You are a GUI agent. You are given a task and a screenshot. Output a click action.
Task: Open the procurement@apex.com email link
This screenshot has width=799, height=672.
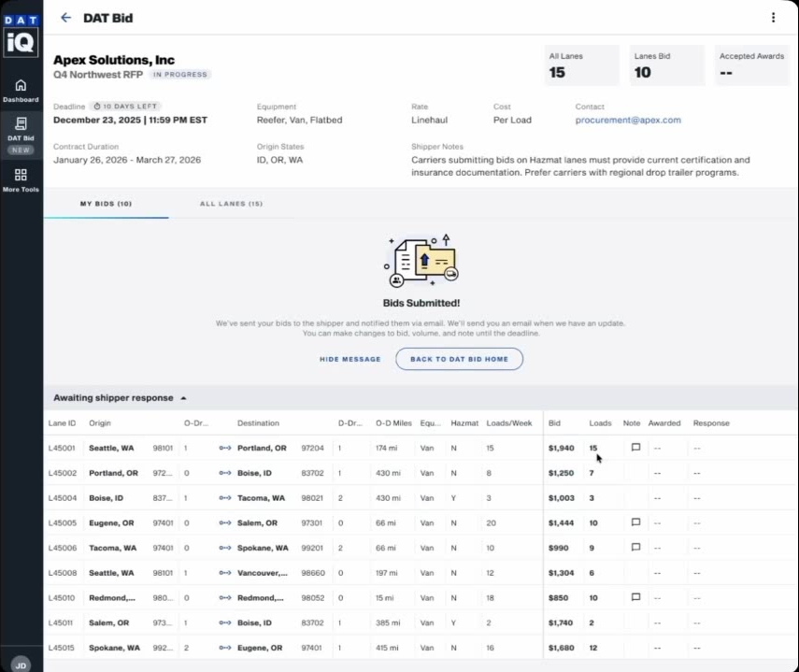(x=628, y=121)
